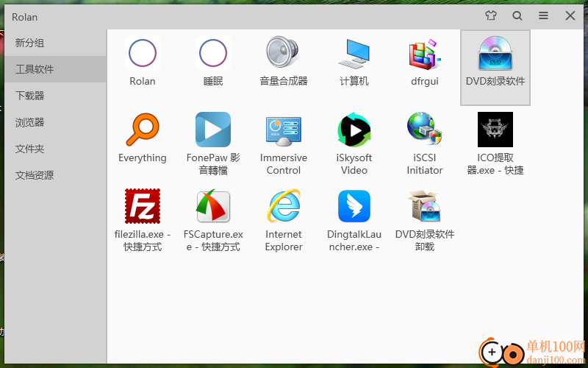Open iSCSI Initiator globe icon
Viewport: 588px width, 368px height.
point(425,129)
